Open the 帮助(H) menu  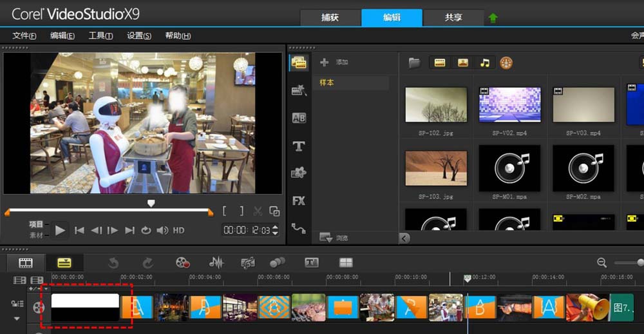click(x=178, y=36)
